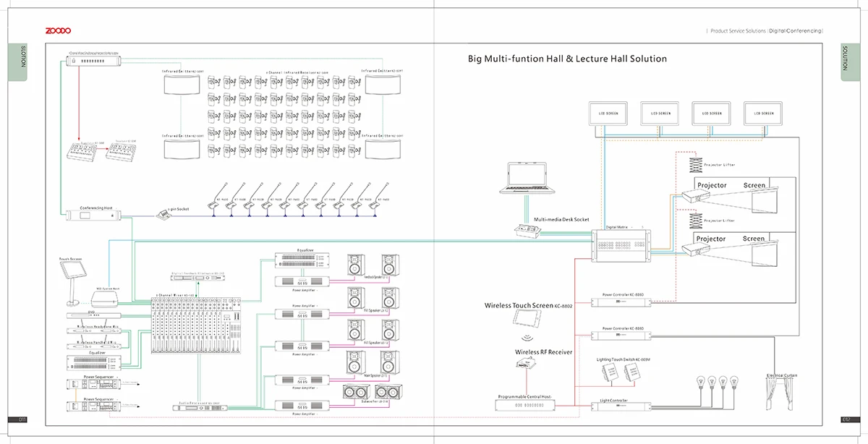Click the pin Socket connector icon
This screenshot has width=868, height=444.
click(x=166, y=215)
